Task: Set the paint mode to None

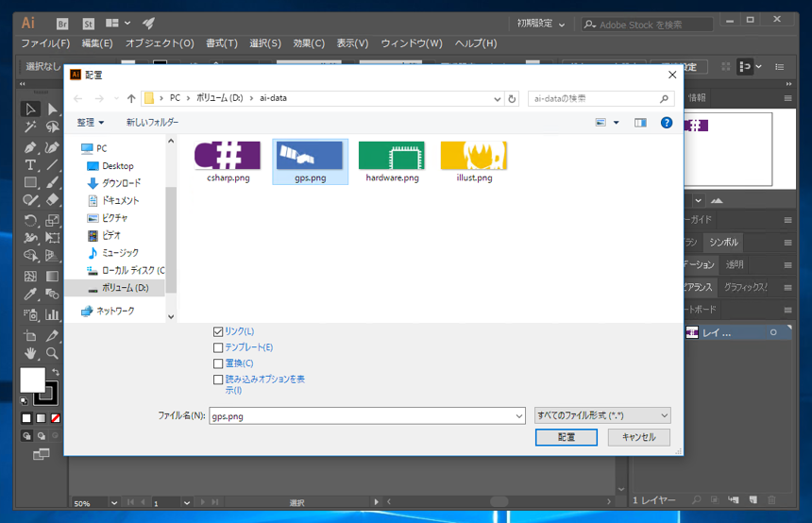Action: (56, 418)
